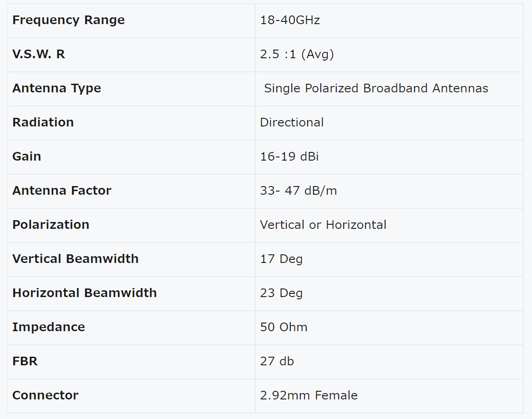Select the 16-19 dBi value
532x419 pixels.
pos(289,156)
